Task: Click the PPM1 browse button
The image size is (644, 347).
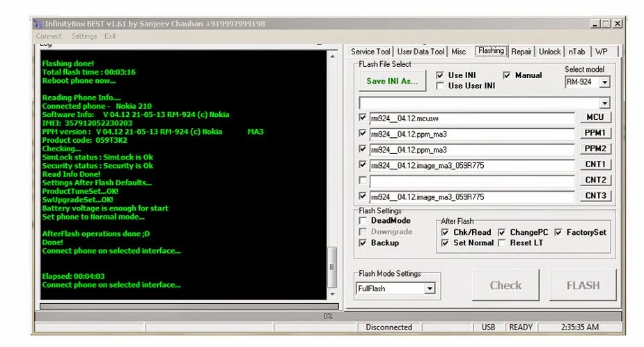Action: tap(595, 133)
